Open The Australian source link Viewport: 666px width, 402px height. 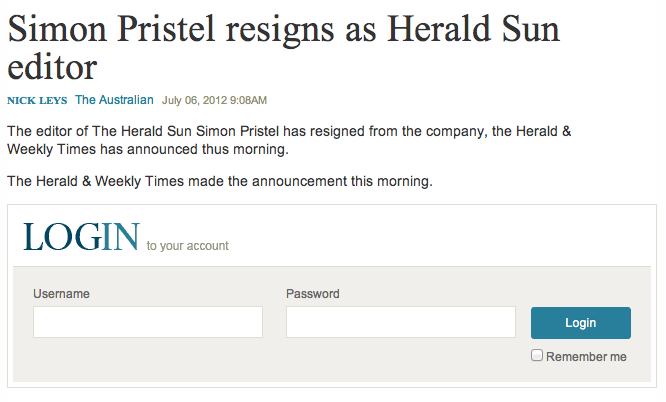[114, 100]
